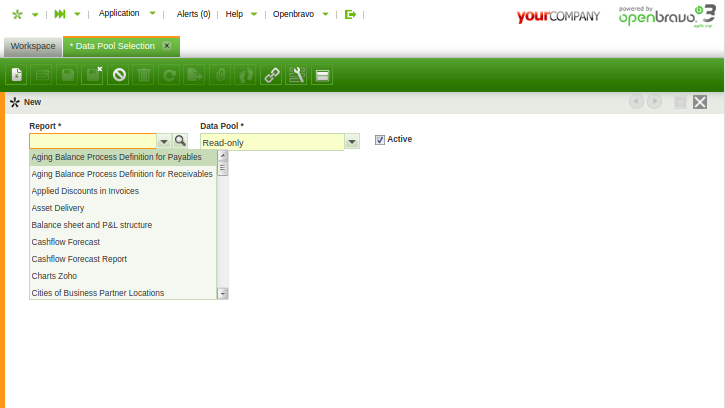The width and height of the screenshot is (725, 408).
Task: Open the Application menu dropdown
Action: [153, 13]
